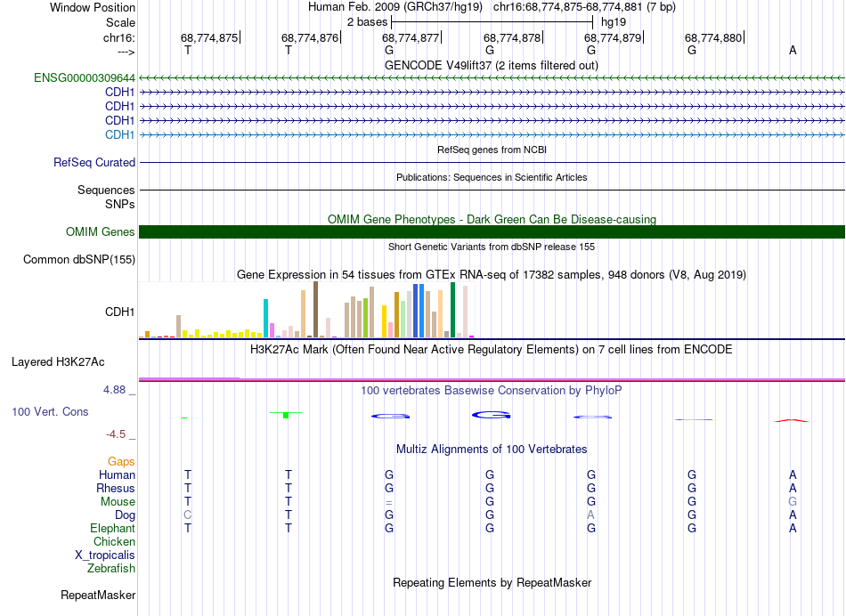Image resolution: width=846 pixels, height=616 pixels.
Task: Click the dark green bar in GTEx chart
Action: coord(453,309)
